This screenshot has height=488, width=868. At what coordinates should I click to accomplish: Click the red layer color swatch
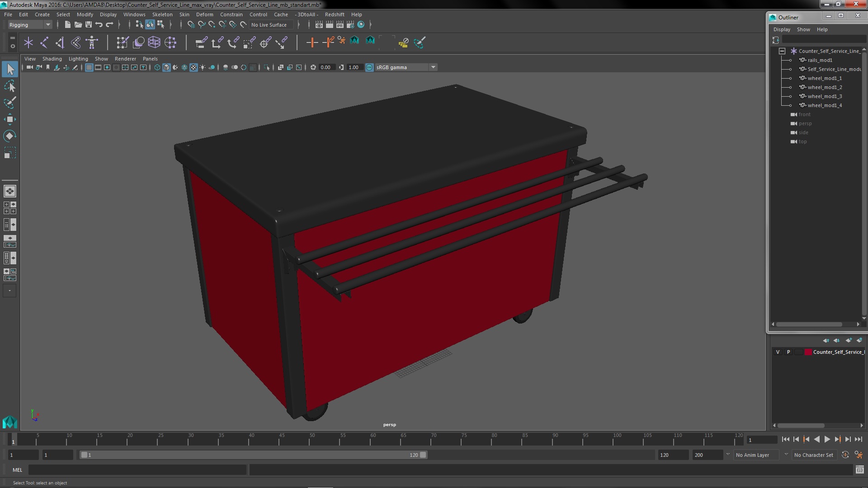pos(808,352)
